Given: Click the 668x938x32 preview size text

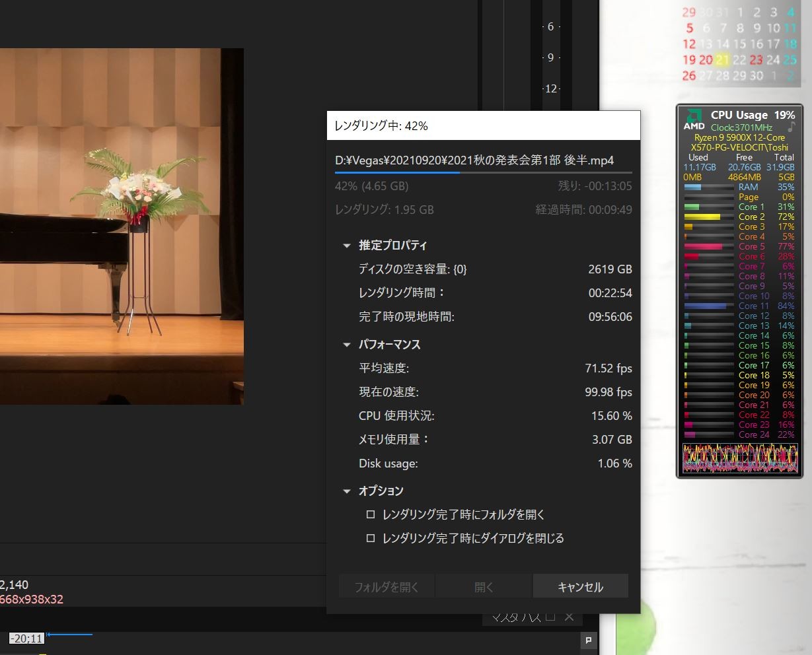Looking at the screenshot, I should pos(32,600).
